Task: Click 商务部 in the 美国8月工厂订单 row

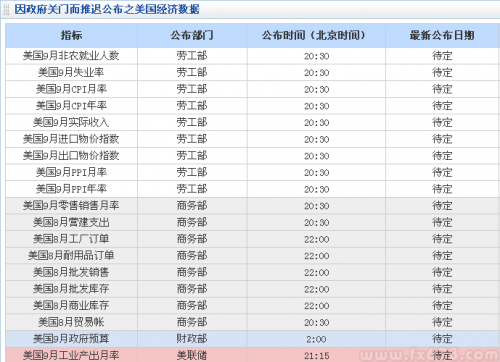Action: pos(192,239)
